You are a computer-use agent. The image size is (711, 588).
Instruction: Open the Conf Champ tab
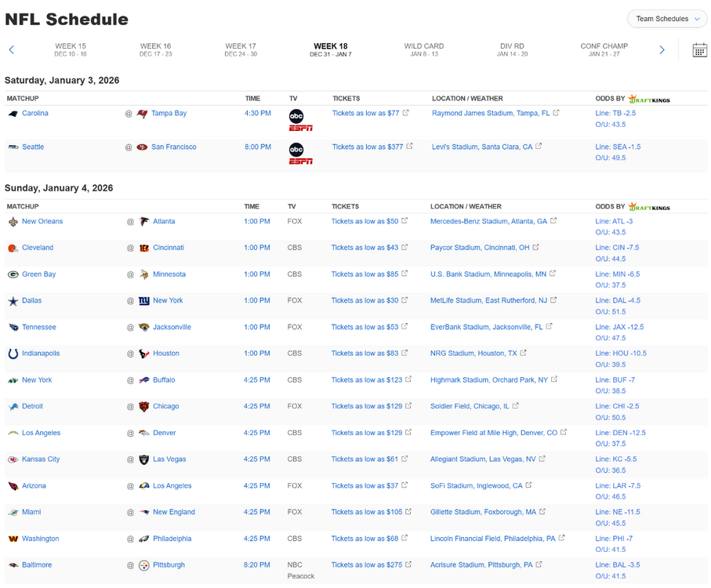click(x=604, y=49)
